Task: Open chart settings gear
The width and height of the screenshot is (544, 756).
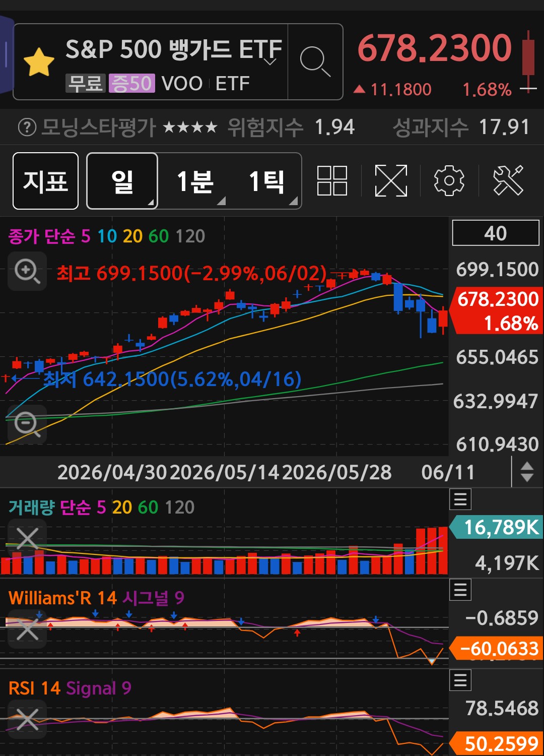Action: pos(449,180)
